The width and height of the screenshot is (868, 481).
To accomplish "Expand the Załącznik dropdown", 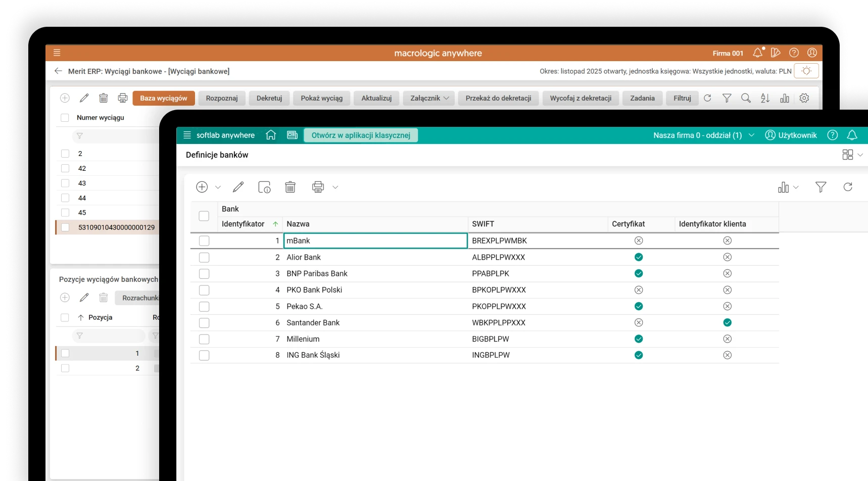I will coord(429,98).
